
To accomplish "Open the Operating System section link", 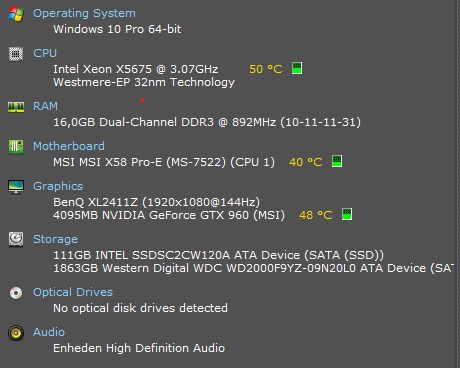I will coord(84,13).
